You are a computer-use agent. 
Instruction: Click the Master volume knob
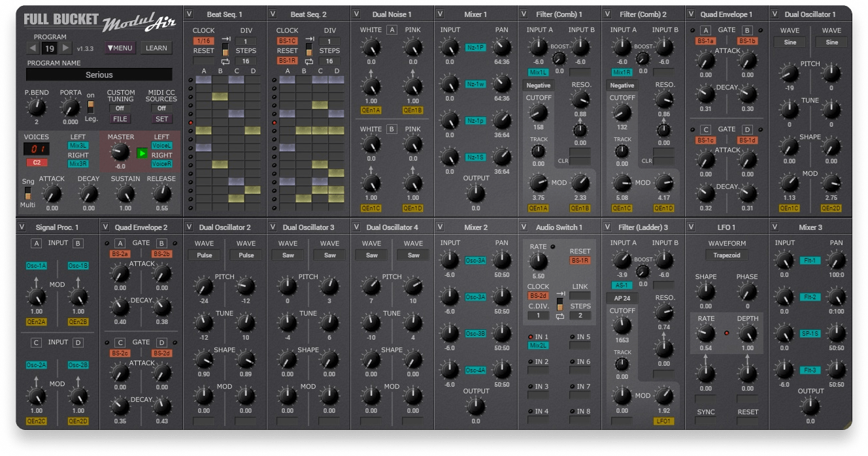coord(120,152)
